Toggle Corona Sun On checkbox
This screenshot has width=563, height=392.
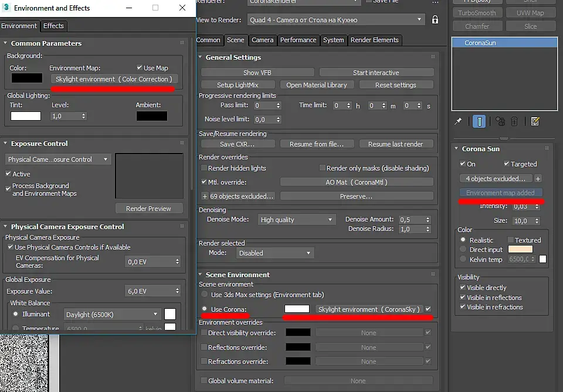pos(463,163)
